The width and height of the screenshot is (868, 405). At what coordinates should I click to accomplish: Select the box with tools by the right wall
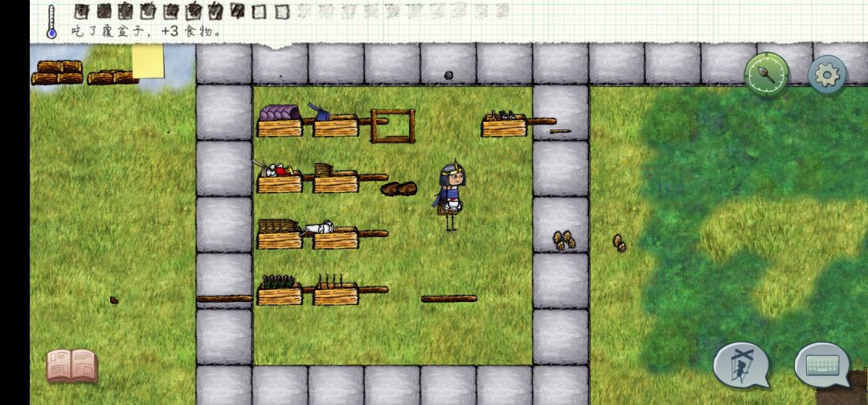504,124
